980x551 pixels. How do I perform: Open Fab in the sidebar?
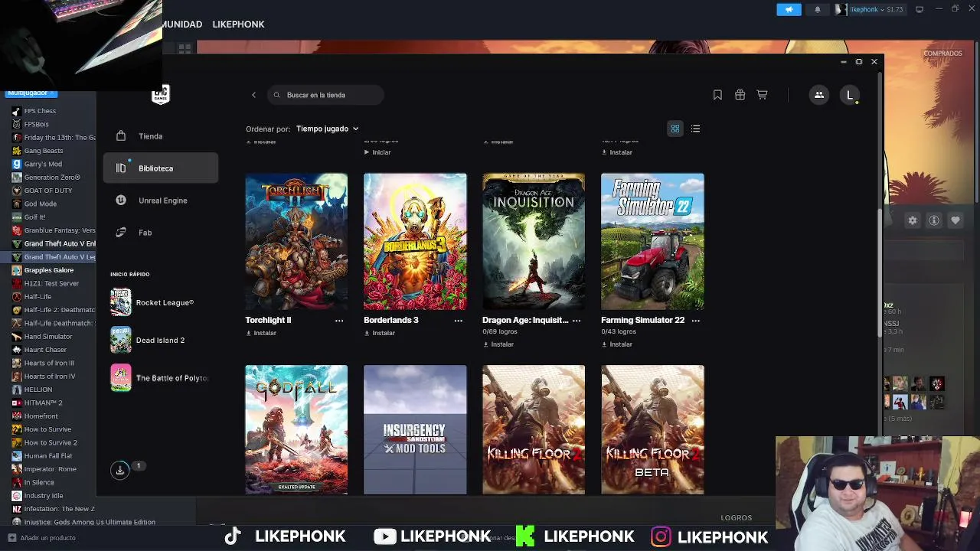[x=161, y=233]
